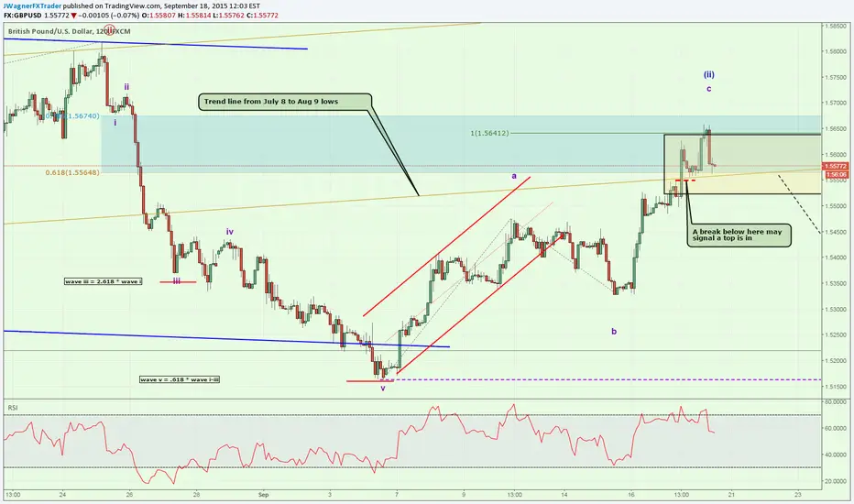This screenshot has height=504, width=854.
Task: Click the 1.58500 price axis label
Action: (x=836, y=26)
